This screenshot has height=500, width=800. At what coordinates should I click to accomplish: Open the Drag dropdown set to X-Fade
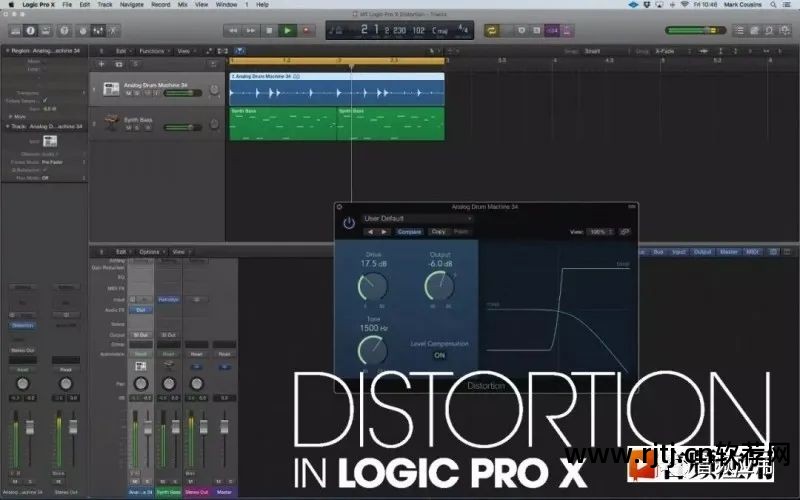click(670, 51)
